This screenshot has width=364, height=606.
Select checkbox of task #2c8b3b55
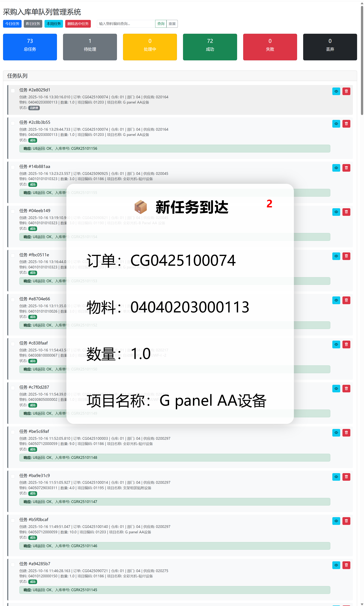coord(13,123)
